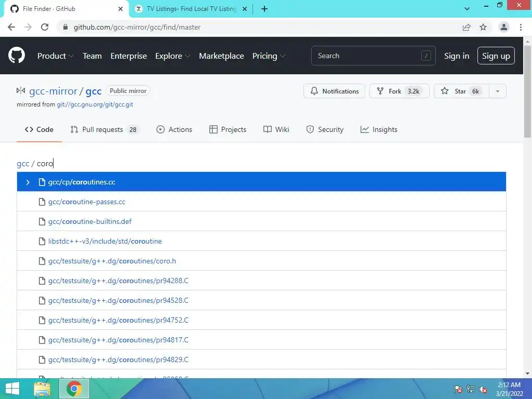Click the Fork 3.2k button
Image resolution: width=532 pixels, height=399 pixels.
pyautogui.click(x=400, y=91)
